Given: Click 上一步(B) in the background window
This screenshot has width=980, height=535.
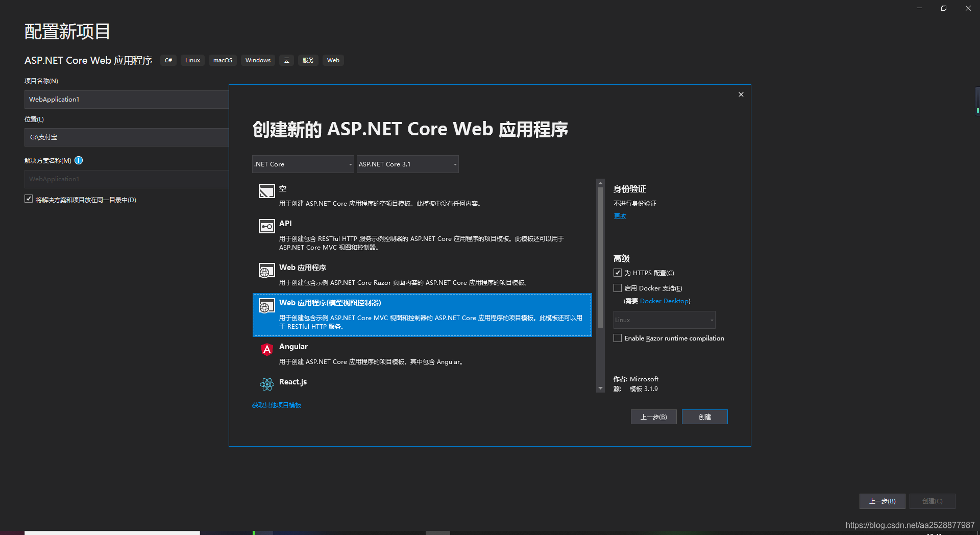Looking at the screenshot, I should tap(883, 501).
